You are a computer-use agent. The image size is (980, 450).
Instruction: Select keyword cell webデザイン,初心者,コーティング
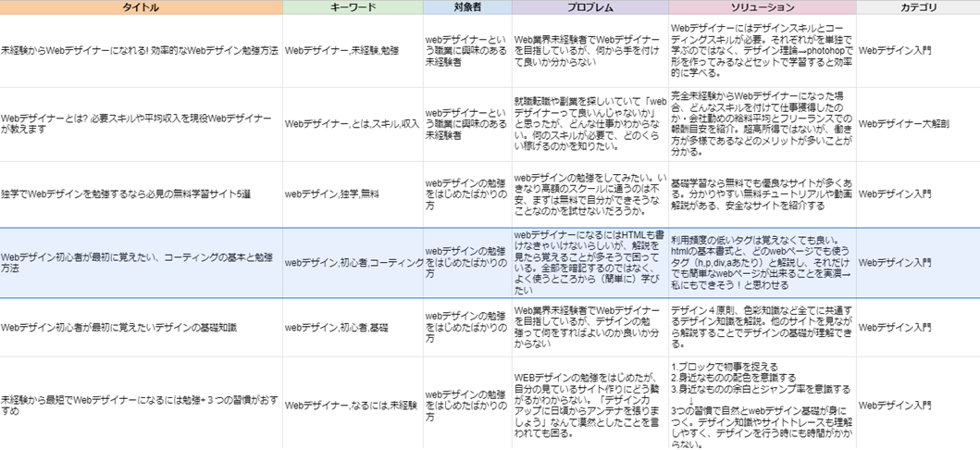coord(354,263)
